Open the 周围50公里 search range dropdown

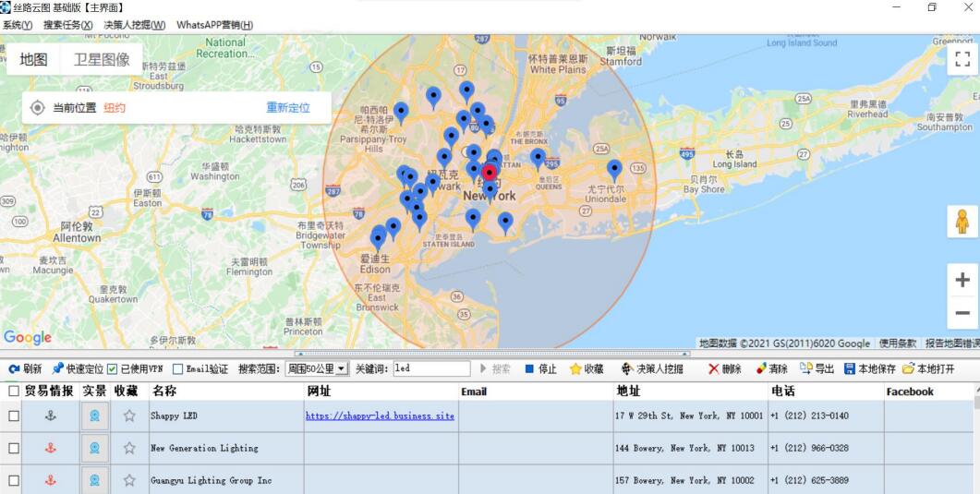click(317, 369)
